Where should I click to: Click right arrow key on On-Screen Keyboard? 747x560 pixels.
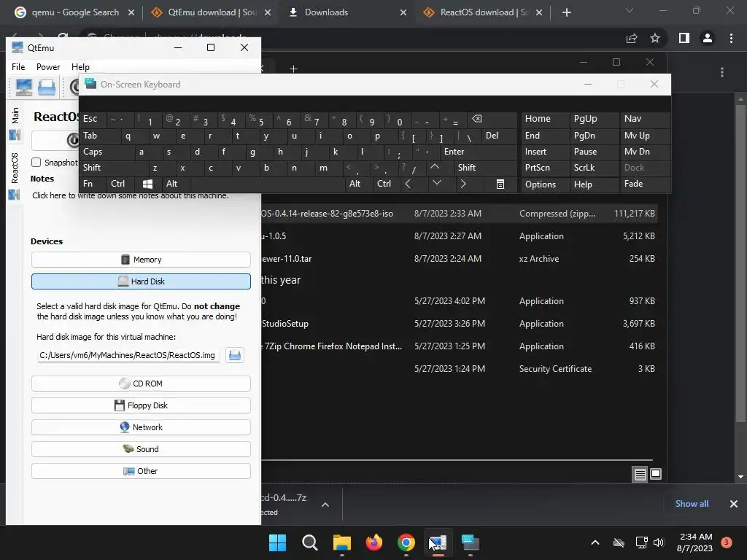click(463, 184)
